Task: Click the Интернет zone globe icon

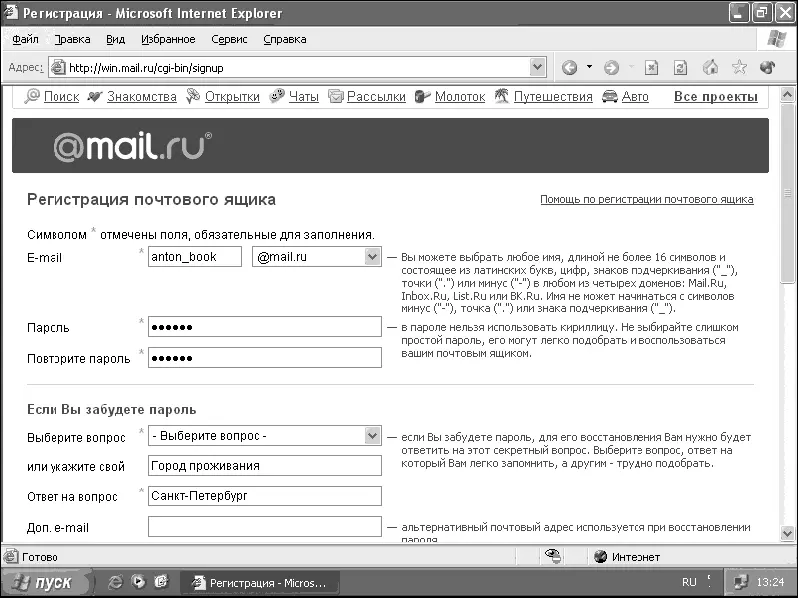Action: click(x=601, y=557)
